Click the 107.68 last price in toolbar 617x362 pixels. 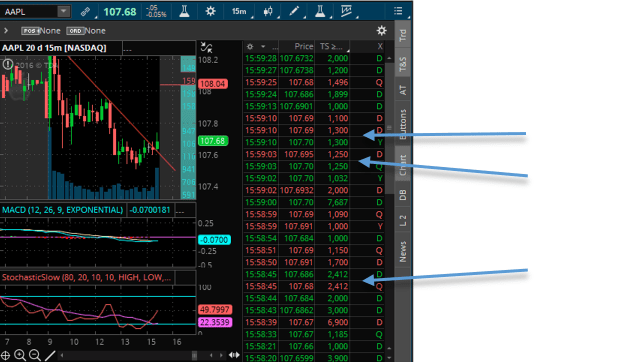click(120, 12)
